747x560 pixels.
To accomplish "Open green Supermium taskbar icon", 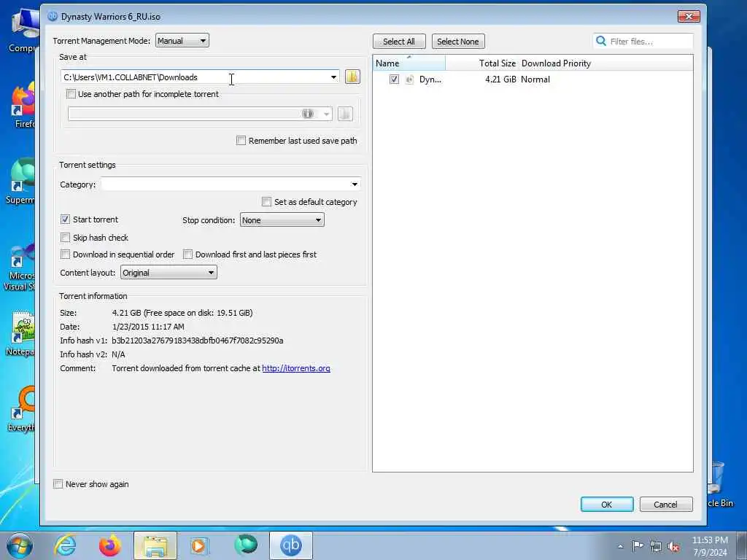I will (x=246, y=545).
